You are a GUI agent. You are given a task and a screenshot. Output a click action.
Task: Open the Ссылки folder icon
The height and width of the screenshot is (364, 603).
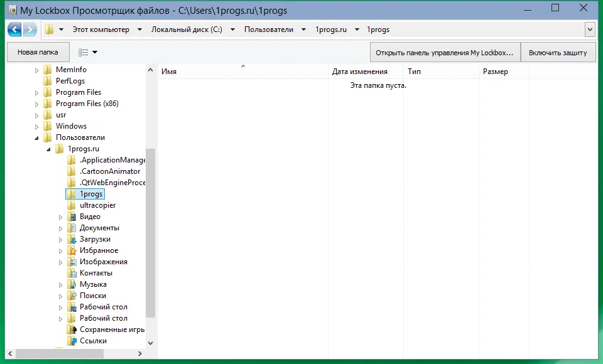[x=72, y=341]
